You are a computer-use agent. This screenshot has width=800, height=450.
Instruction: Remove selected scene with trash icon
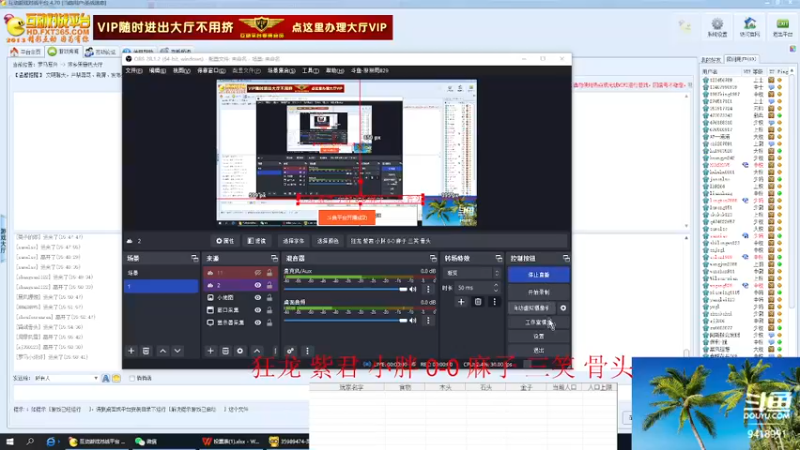coord(146,351)
